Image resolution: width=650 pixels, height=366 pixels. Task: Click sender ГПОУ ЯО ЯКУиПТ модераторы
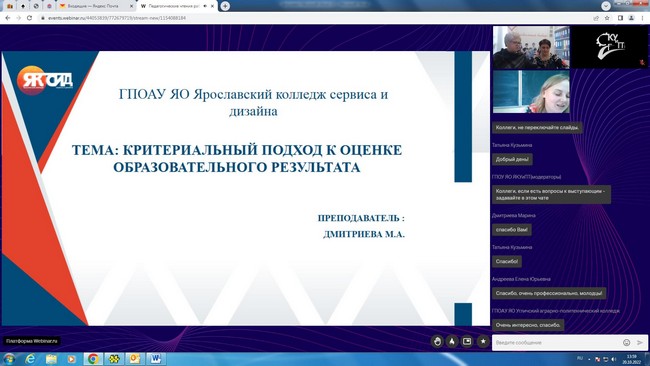pos(526,177)
